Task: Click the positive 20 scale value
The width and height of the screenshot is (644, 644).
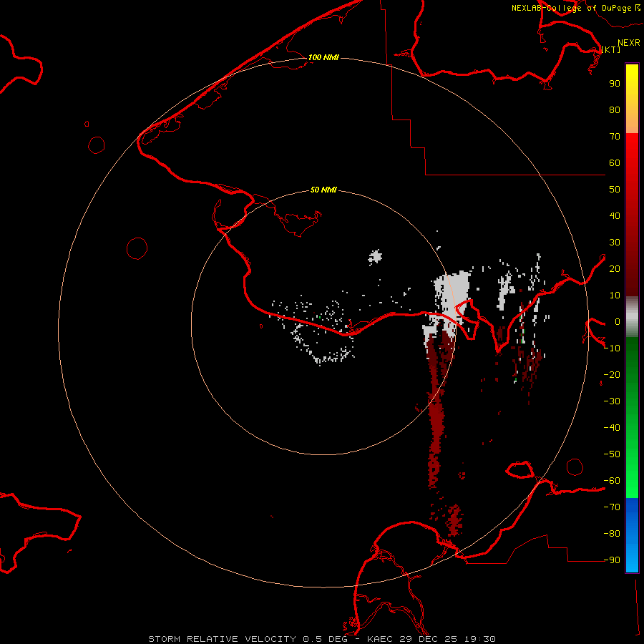Action: click(x=615, y=268)
